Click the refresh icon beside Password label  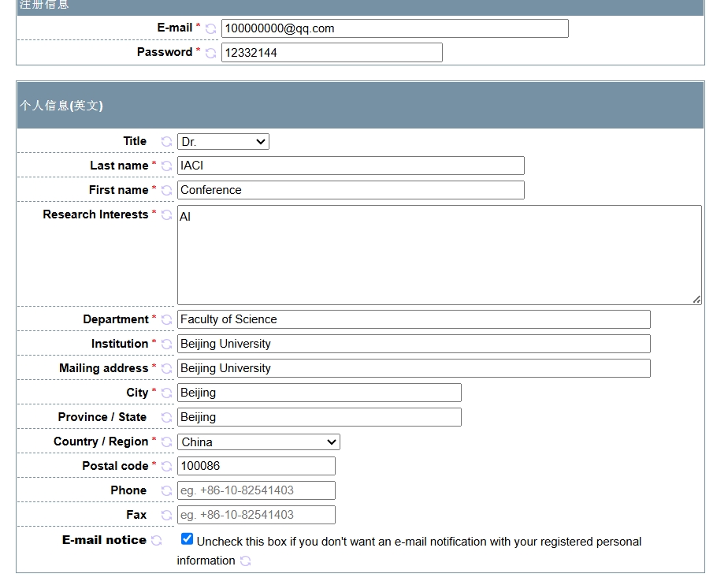(211, 53)
